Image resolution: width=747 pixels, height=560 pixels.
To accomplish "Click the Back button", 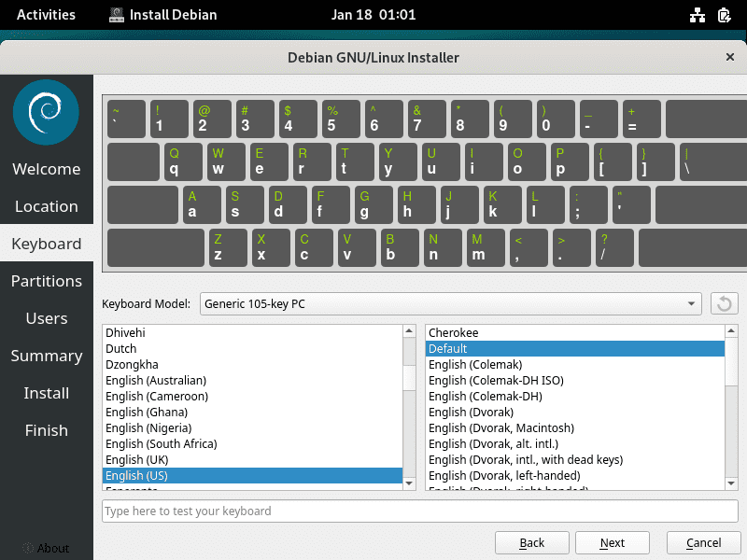I will click(531, 543).
